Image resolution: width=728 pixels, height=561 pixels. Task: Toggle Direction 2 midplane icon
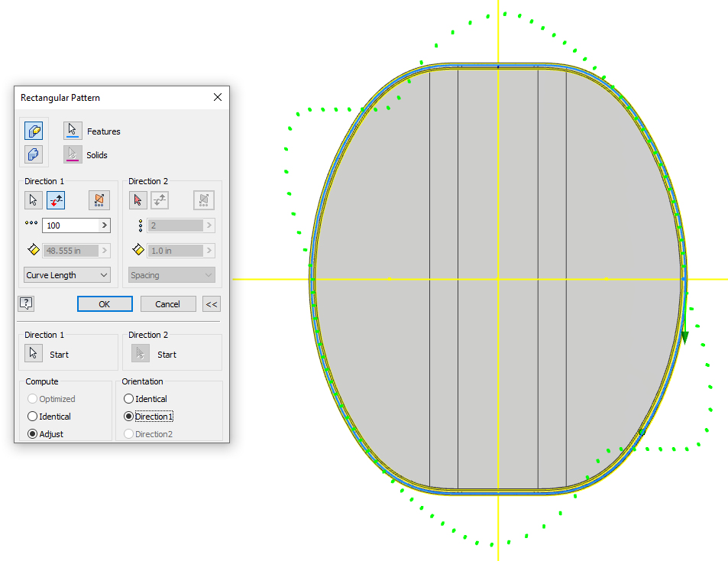(204, 200)
